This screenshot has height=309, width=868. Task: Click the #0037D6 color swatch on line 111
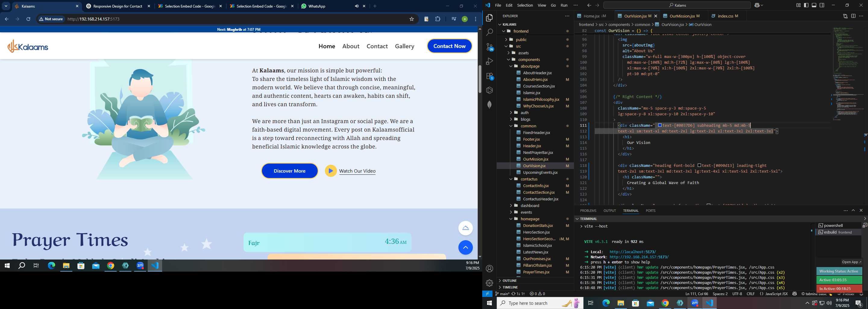point(660,126)
